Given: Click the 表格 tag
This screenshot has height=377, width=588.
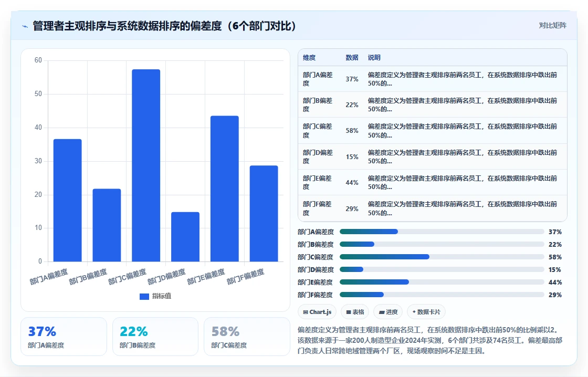Looking at the screenshot, I should (x=355, y=312).
